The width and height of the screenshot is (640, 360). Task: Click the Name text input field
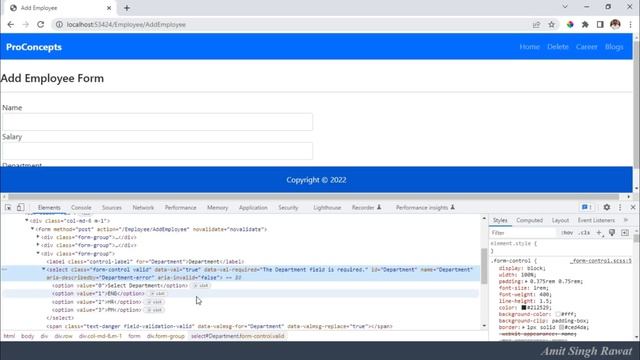(x=158, y=122)
